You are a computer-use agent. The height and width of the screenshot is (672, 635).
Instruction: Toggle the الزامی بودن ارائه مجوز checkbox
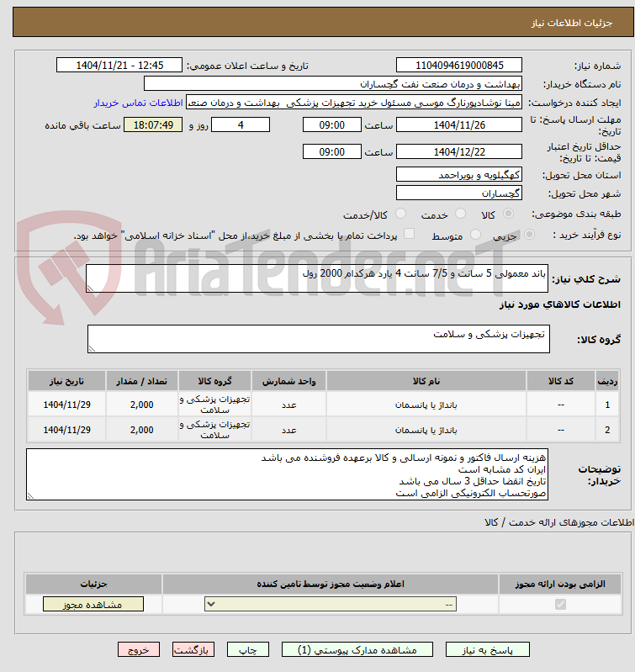point(560,604)
